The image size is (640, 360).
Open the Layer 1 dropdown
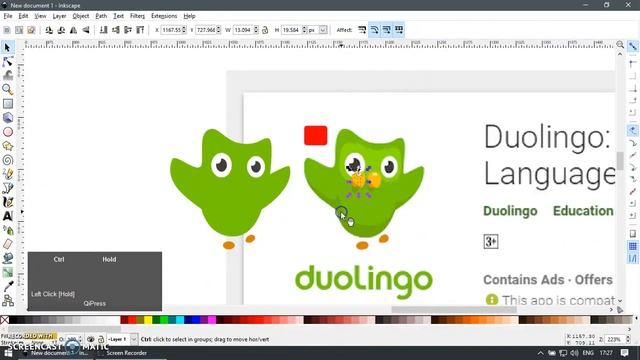[x=134, y=339]
